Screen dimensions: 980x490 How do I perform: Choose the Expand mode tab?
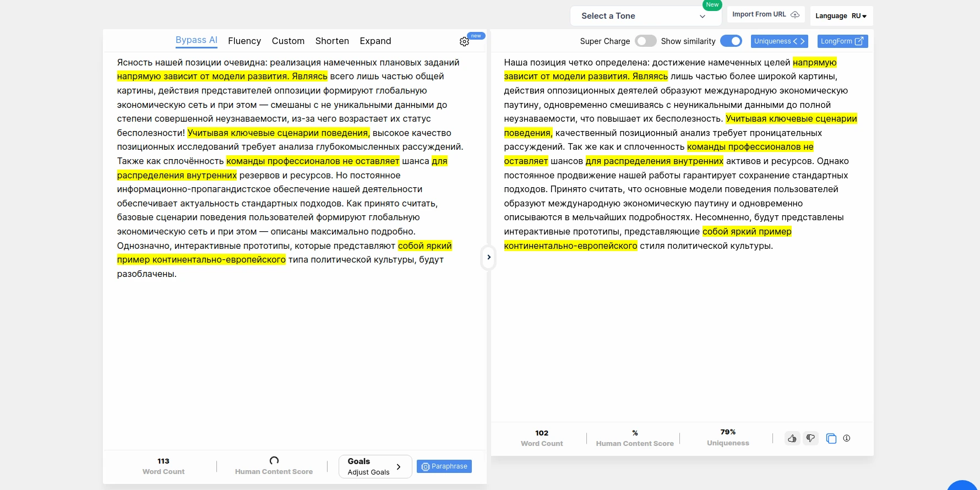tap(375, 41)
